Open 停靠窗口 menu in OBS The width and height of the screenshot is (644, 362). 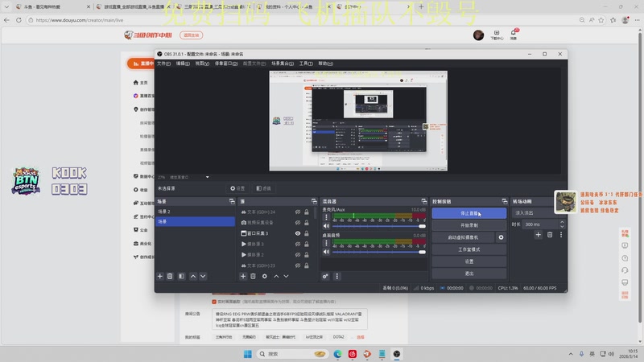(226, 64)
